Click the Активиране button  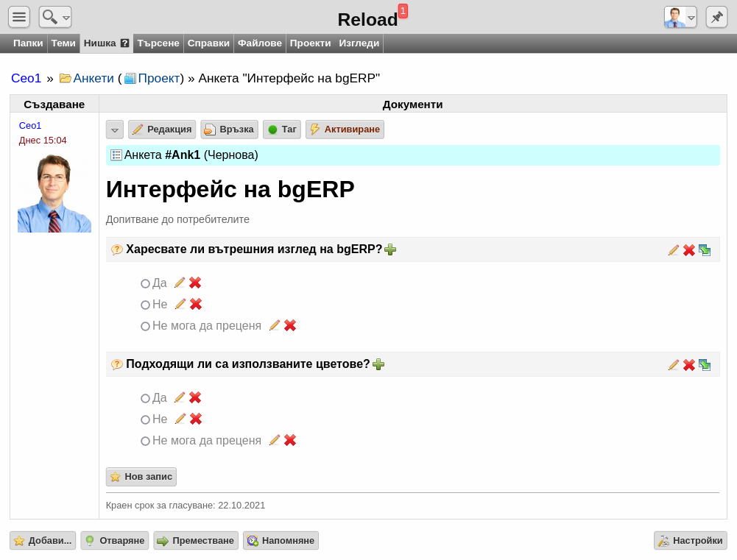[x=345, y=130]
